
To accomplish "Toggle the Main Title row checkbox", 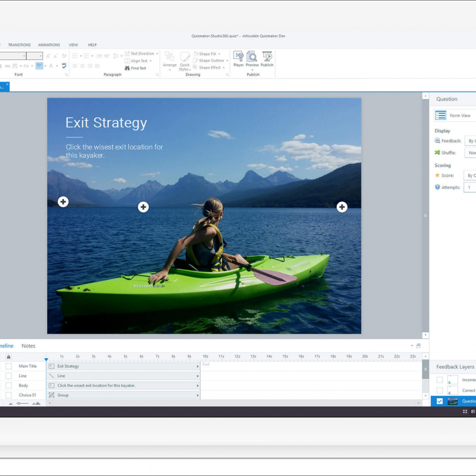I will point(9,366).
